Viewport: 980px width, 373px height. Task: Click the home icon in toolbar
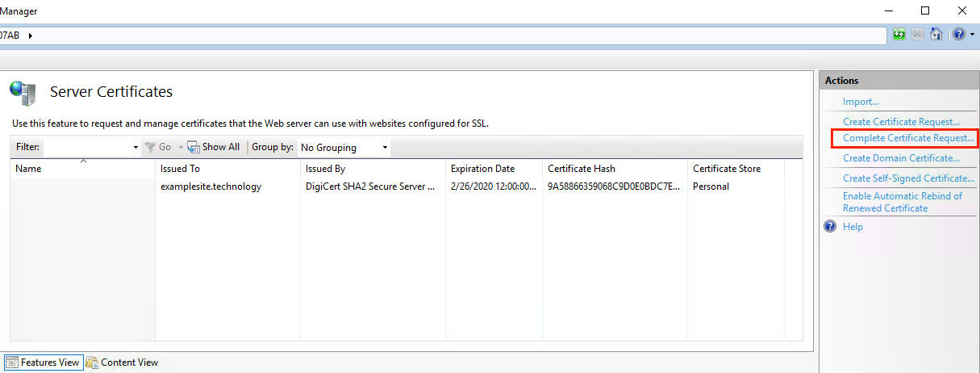pyautogui.click(x=936, y=35)
